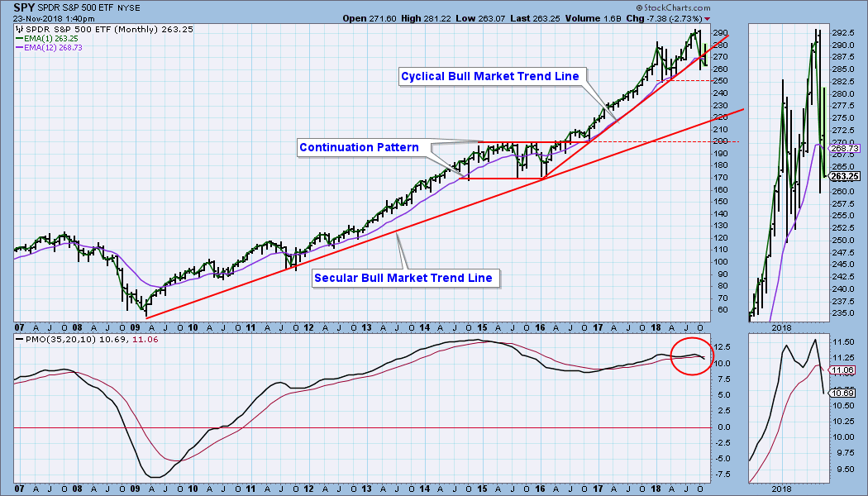Click the 268.73 price tag on zoom panel
868x496 pixels.
pyautogui.click(x=845, y=148)
